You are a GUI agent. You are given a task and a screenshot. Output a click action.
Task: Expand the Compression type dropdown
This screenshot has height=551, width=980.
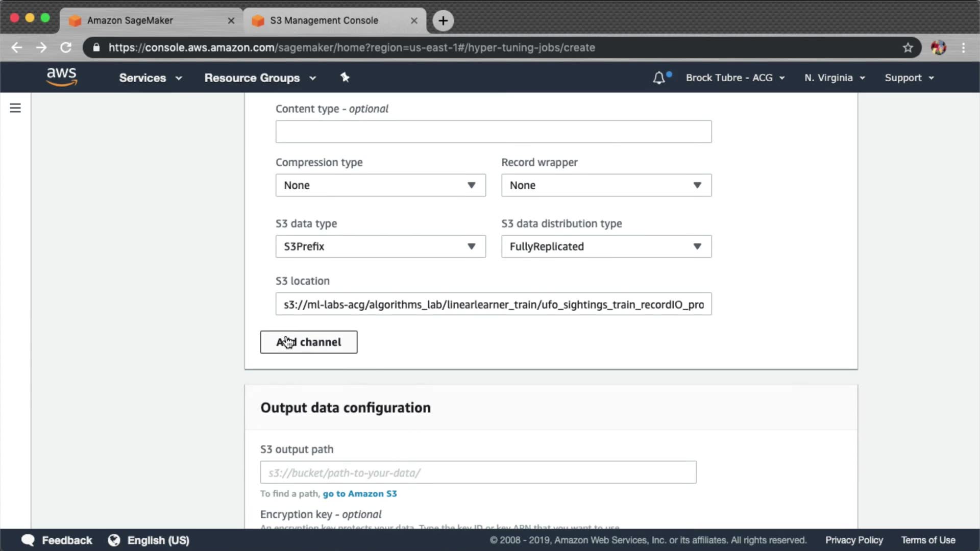pyautogui.click(x=380, y=185)
